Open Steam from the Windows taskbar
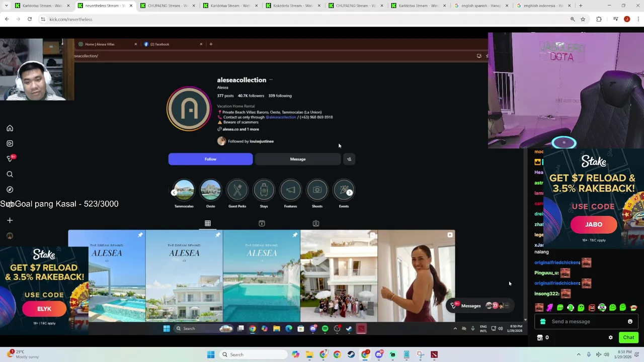Viewport: 644px width, 362px height. pos(351,354)
